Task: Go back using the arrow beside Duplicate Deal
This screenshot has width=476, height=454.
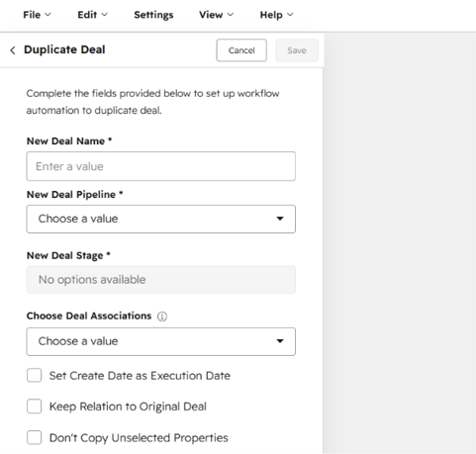Action: 13,50
